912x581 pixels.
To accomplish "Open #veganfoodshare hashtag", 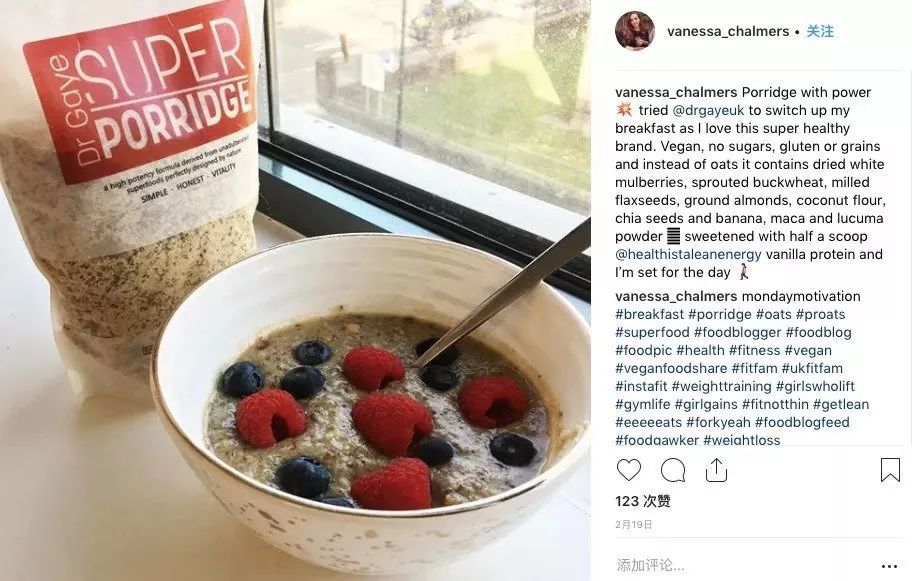I will [x=671, y=369].
